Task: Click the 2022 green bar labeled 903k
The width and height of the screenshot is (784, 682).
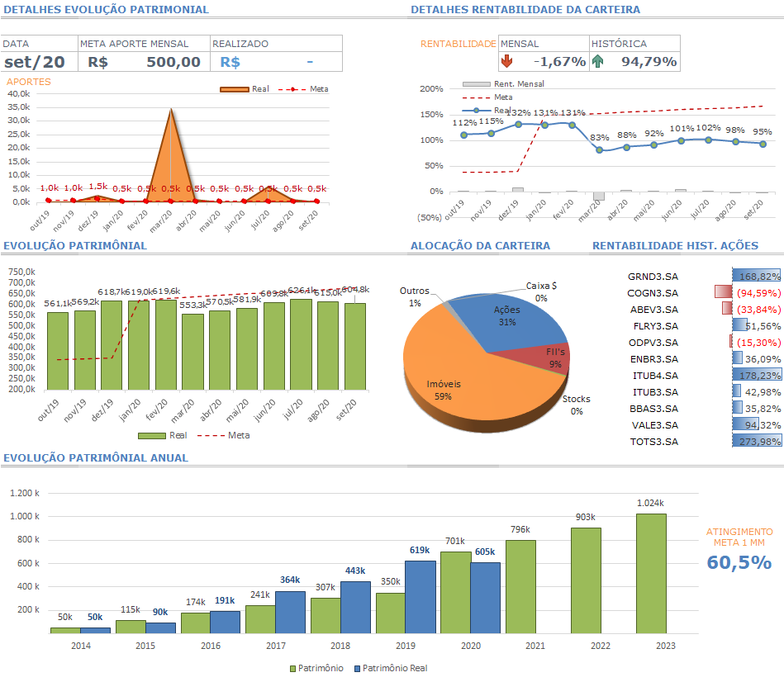Action: pyautogui.click(x=586, y=580)
